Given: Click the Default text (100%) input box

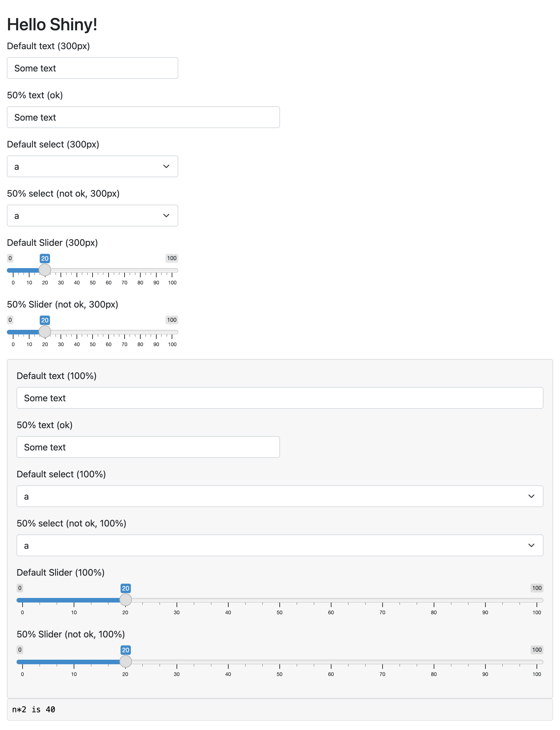Looking at the screenshot, I should point(280,398).
